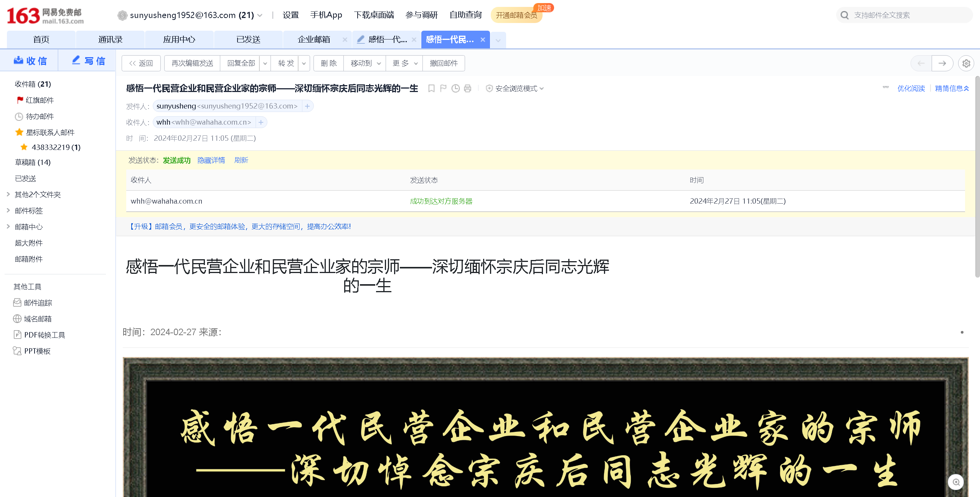Click the bookmark icon beside email subject

click(431, 89)
